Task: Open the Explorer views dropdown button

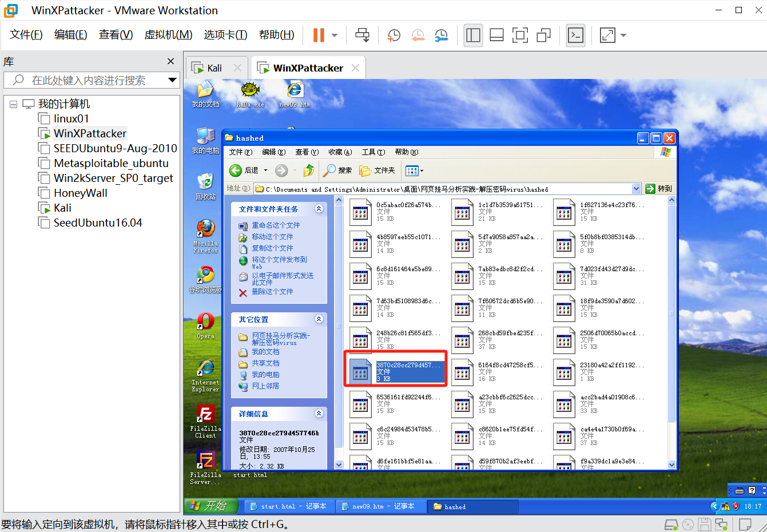Action: [x=415, y=170]
